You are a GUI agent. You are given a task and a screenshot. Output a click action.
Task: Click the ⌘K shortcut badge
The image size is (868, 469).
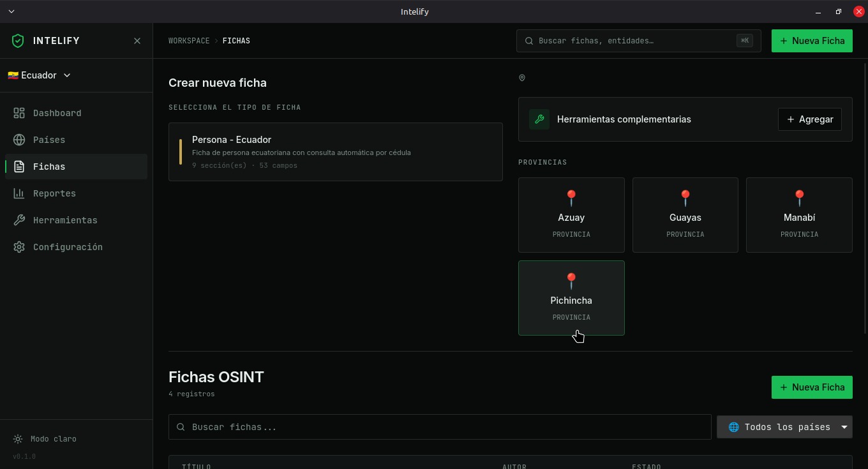point(744,41)
